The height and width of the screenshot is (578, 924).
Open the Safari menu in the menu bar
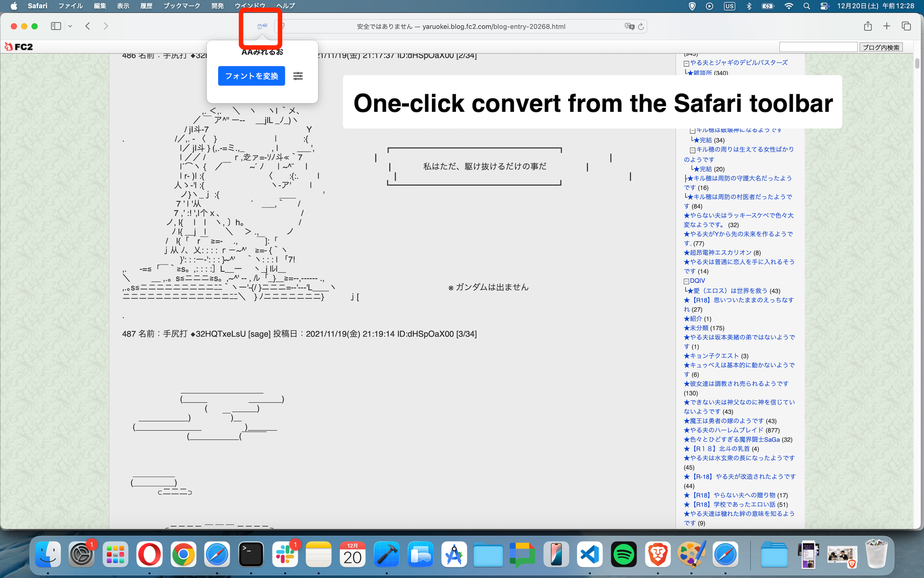pyautogui.click(x=38, y=6)
